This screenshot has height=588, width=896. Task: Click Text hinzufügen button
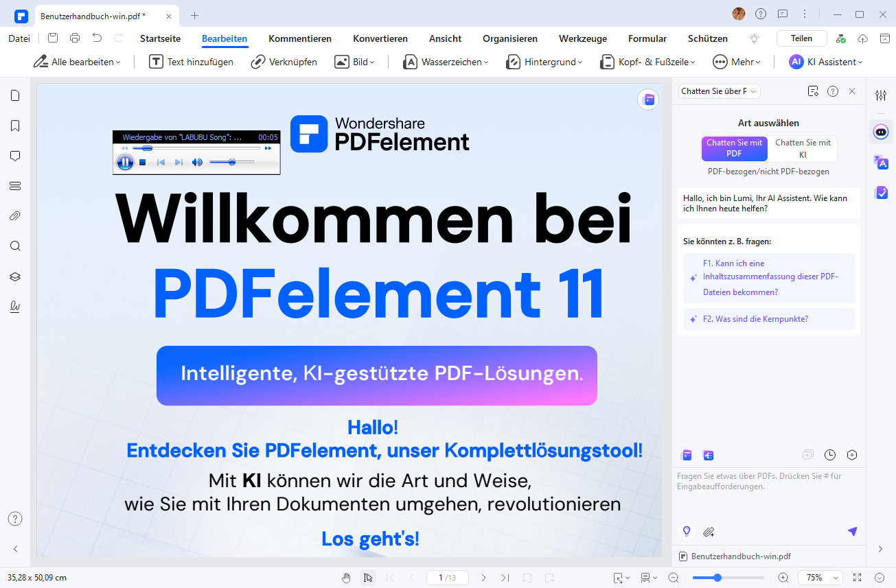point(192,62)
